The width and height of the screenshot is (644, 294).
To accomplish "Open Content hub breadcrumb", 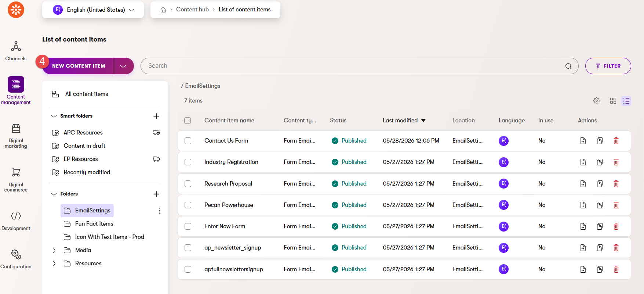I will click(192, 10).
